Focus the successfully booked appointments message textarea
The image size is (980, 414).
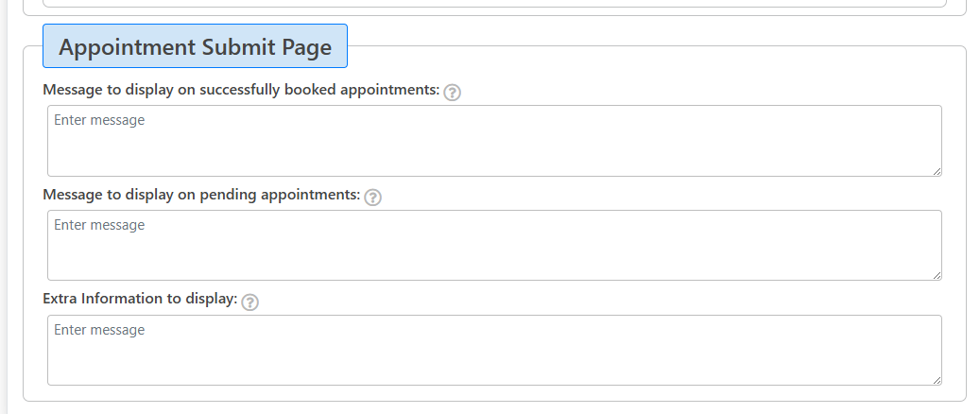click(494, 141)
